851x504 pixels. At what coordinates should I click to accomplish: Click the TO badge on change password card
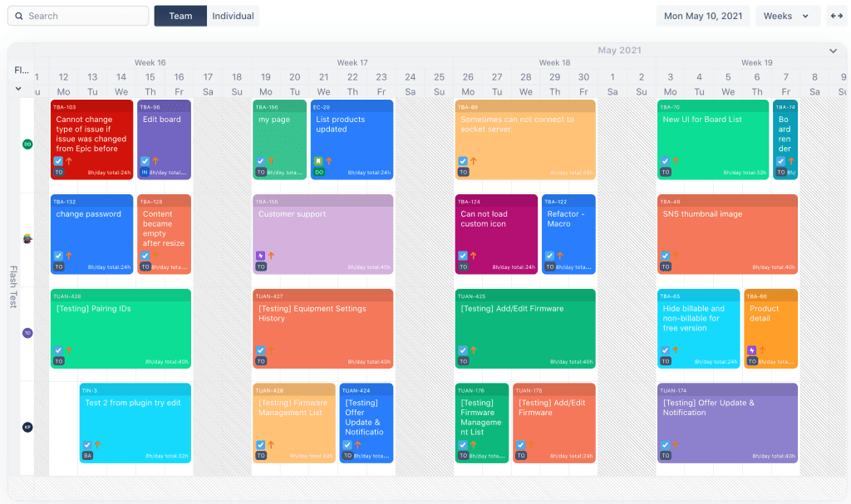pos(58,267)
